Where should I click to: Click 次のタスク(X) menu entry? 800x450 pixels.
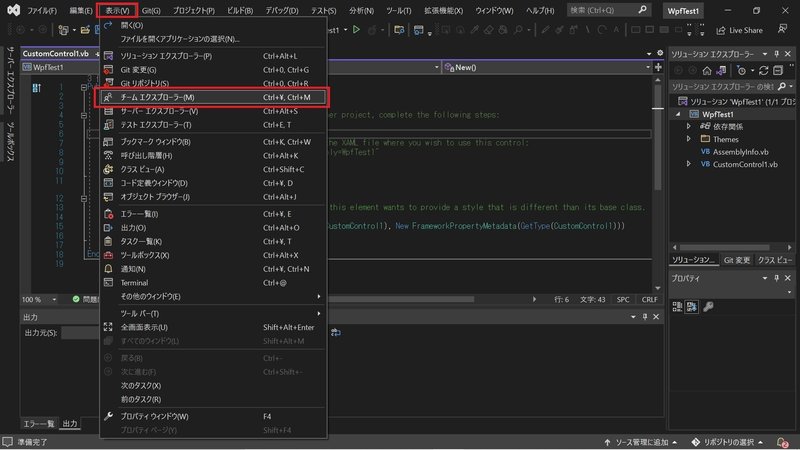pos(212,386)
